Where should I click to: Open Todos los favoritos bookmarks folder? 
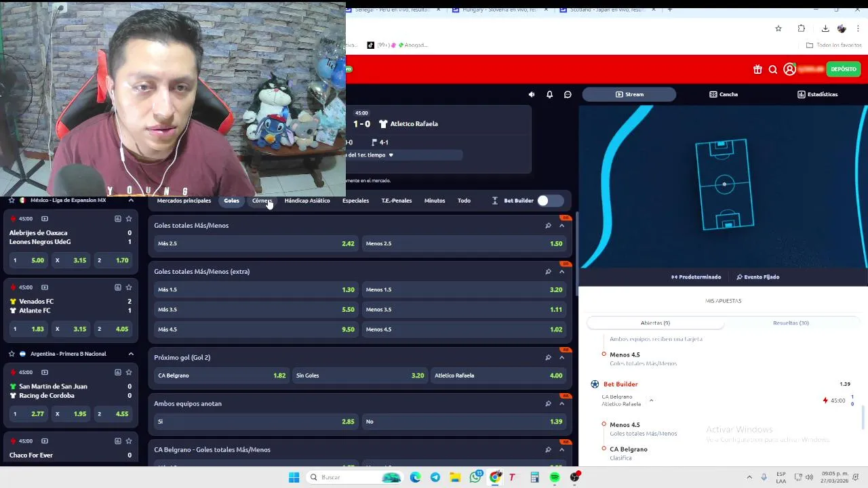pos(834,45)
